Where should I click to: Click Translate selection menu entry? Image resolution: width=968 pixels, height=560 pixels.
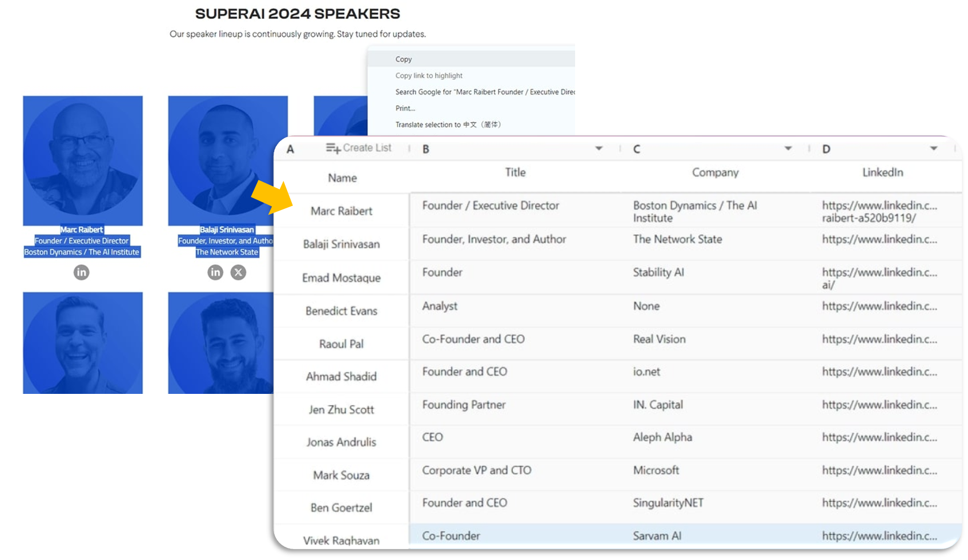pyautogui.click(x=448, y=124)
